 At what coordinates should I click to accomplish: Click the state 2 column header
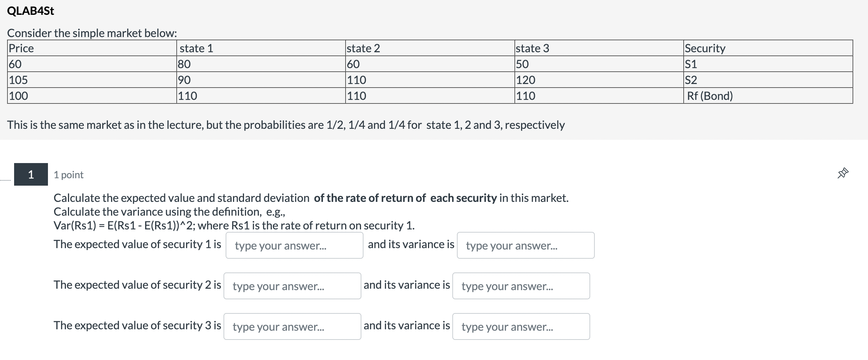coord(363,48)
